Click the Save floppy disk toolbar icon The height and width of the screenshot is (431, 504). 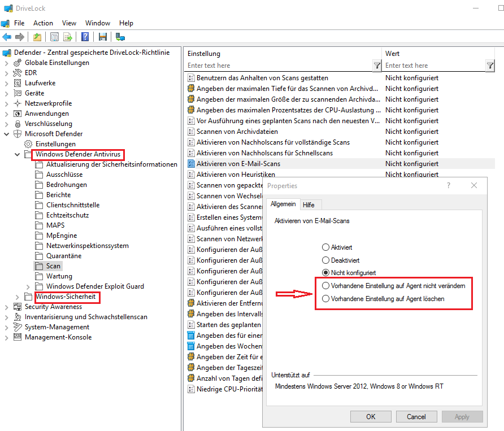102,37
